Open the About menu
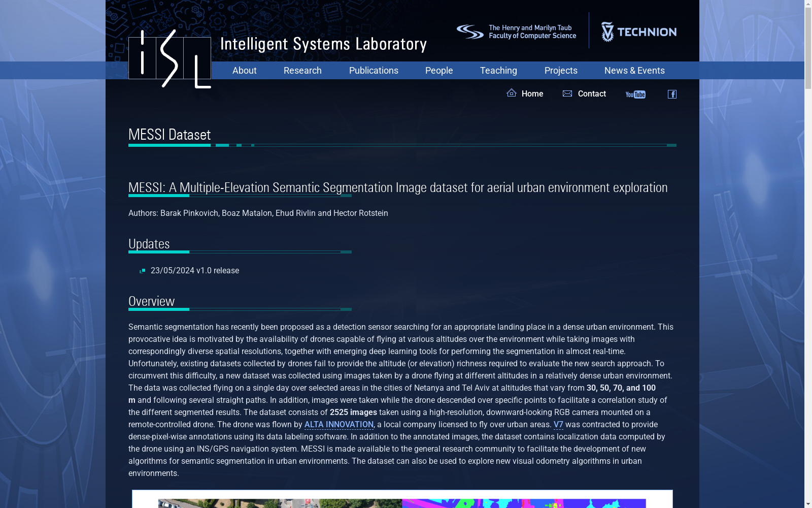The image size is (812, 508). click(x=244, y=71)
